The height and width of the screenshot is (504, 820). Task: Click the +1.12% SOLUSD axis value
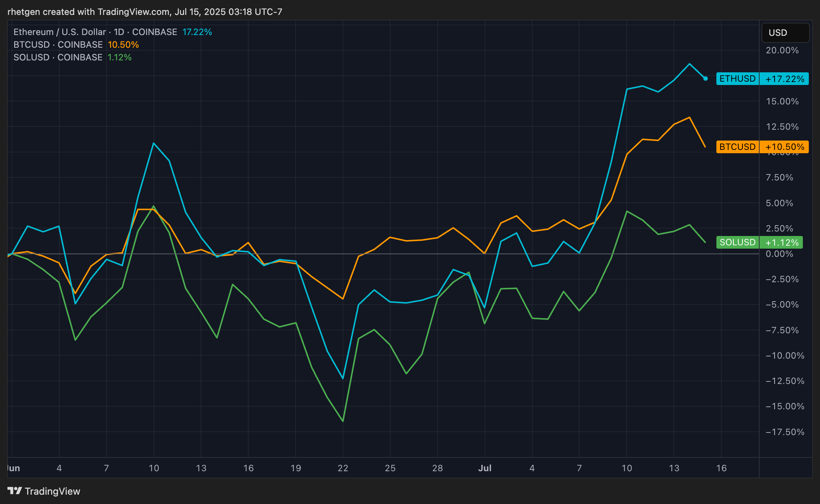[782, 243]
